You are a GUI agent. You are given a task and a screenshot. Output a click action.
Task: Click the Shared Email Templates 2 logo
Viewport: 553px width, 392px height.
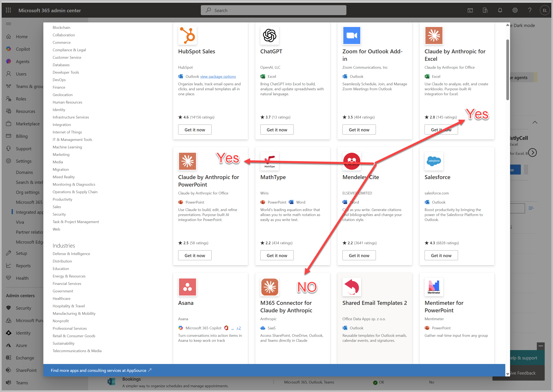[x=352, y=287]
